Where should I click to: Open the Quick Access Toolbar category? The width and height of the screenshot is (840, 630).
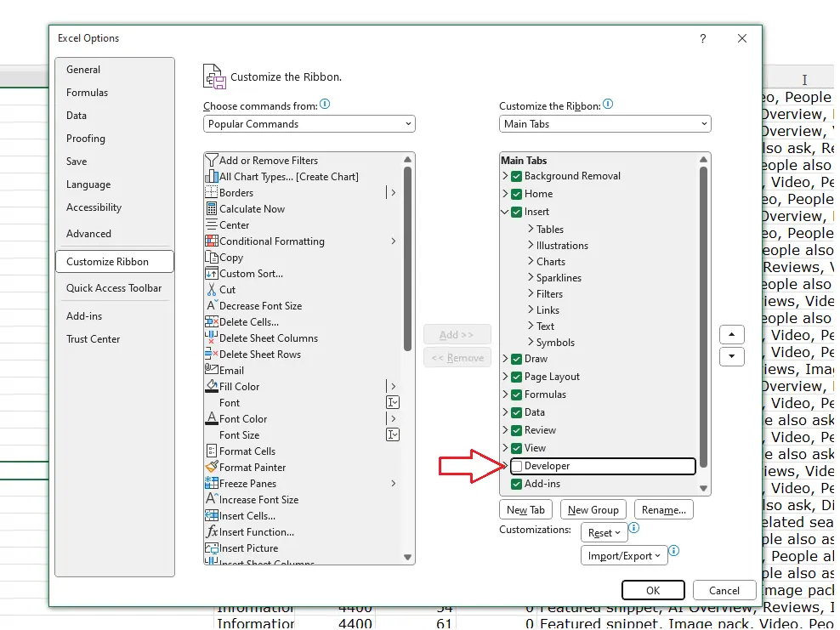tap(114, 288)
